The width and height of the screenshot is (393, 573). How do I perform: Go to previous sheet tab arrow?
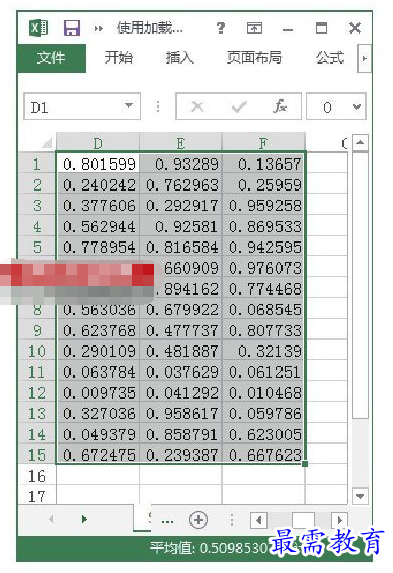(51, 519)
